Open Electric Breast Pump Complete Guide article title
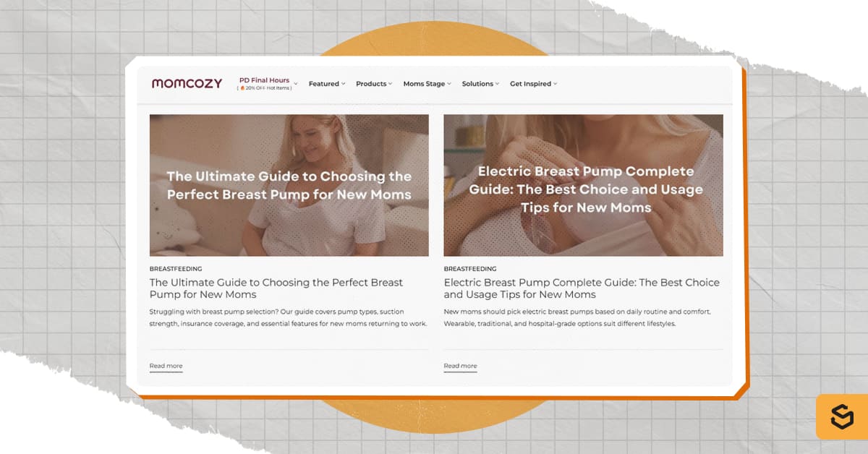Image resolution: width=868 pixels, height=454 pixels. 582,288
